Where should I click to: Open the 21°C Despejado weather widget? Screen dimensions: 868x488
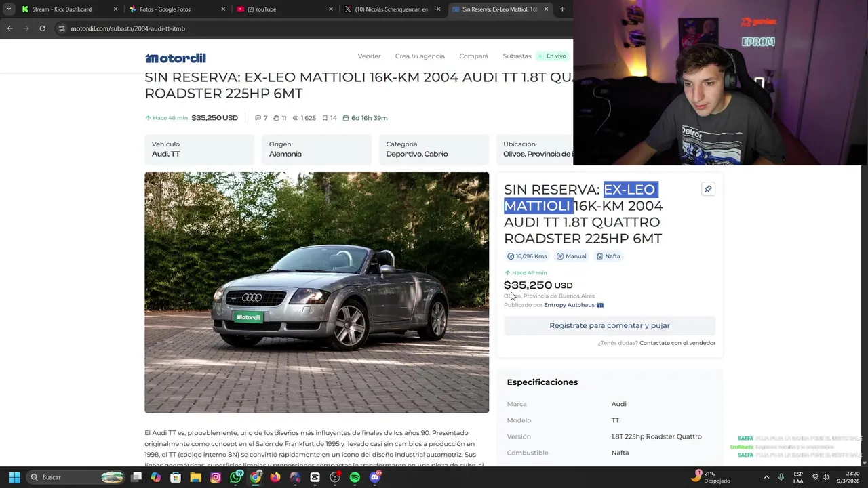[x=711, y=477]
